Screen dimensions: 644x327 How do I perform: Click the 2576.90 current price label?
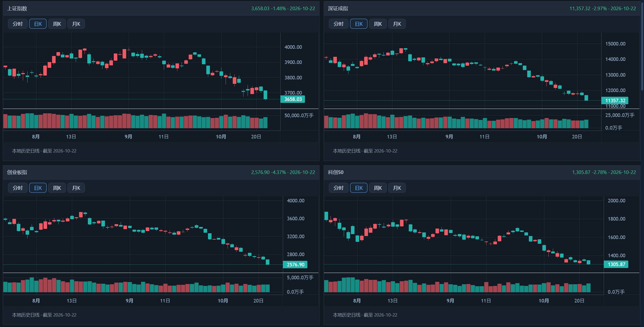pyautogui.click(x=295, y=265)
